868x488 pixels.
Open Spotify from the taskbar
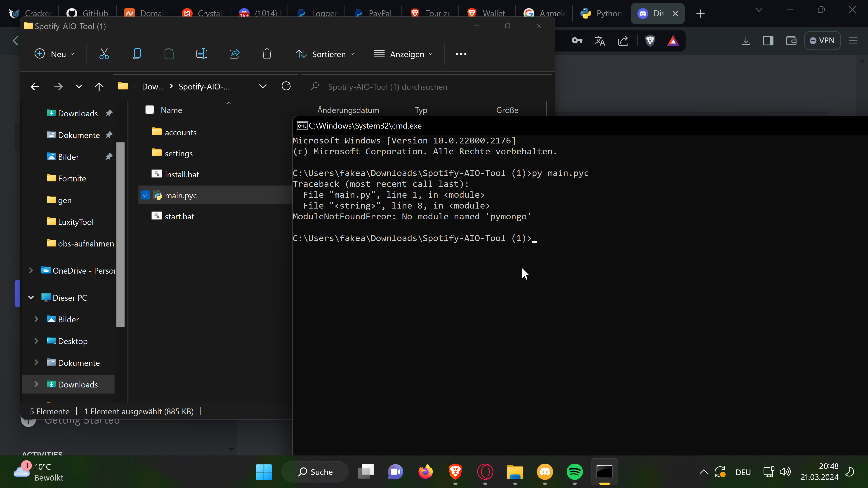tap(575, 472)
